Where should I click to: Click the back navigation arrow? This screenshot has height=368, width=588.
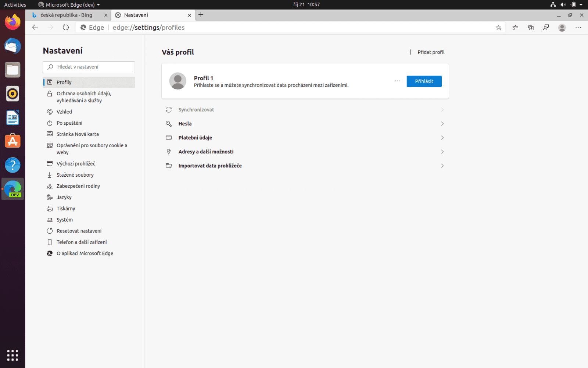pos(35,27)
